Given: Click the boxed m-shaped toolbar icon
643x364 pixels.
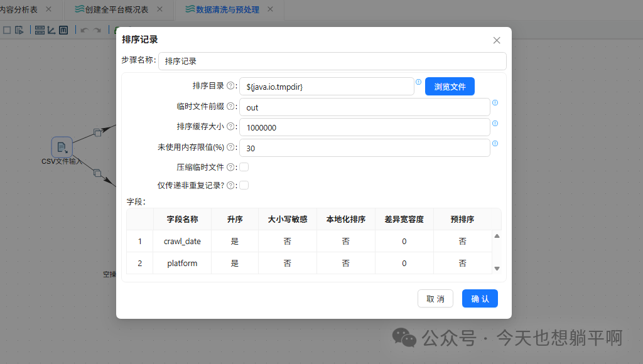Looking at the screenshot, I should coord(63,30).
